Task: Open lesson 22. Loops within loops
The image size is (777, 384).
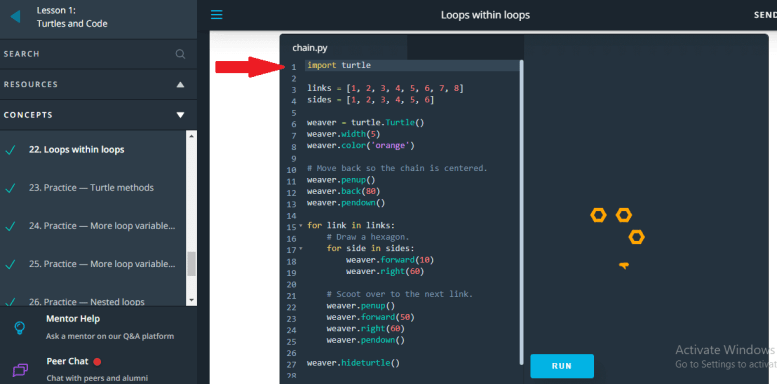Action: [x=76, y=150]
